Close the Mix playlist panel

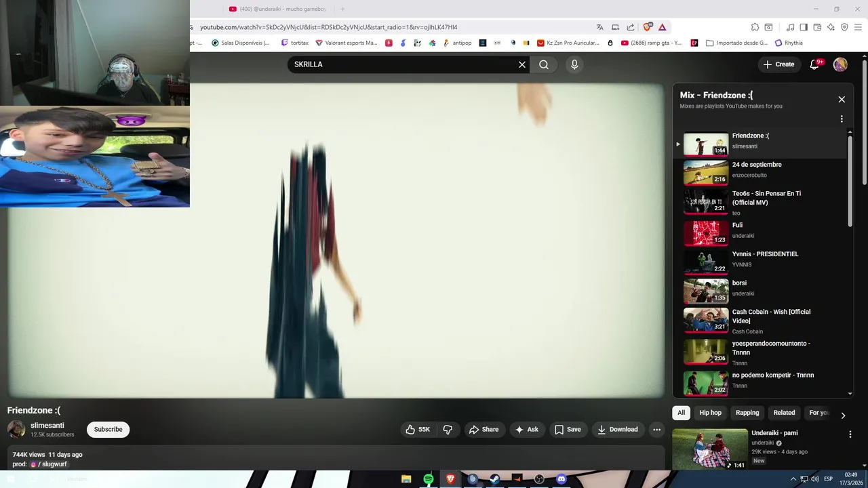842,100
